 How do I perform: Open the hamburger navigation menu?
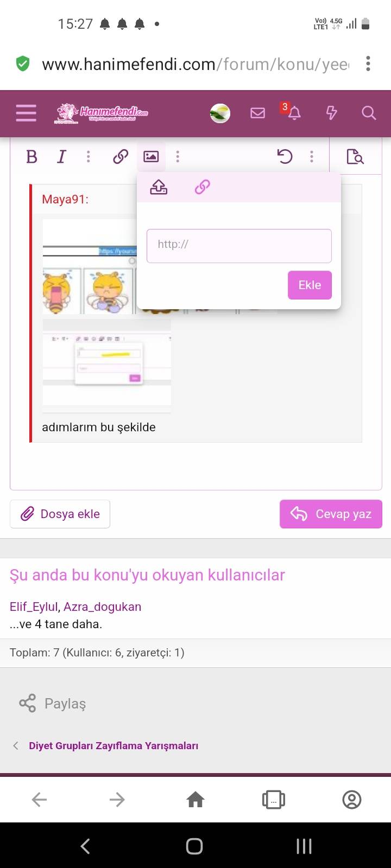tap(26, 113)
